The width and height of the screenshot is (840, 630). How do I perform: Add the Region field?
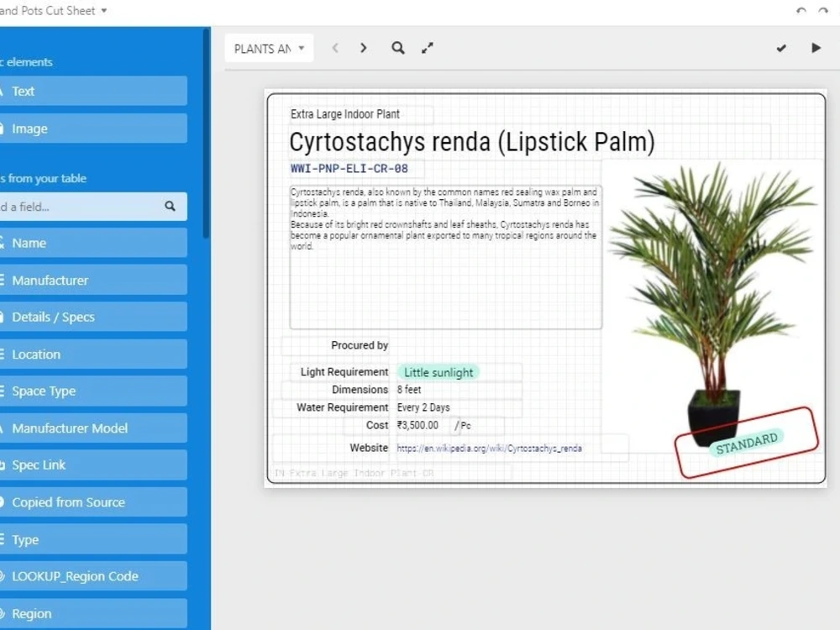[x=93, y=614]
